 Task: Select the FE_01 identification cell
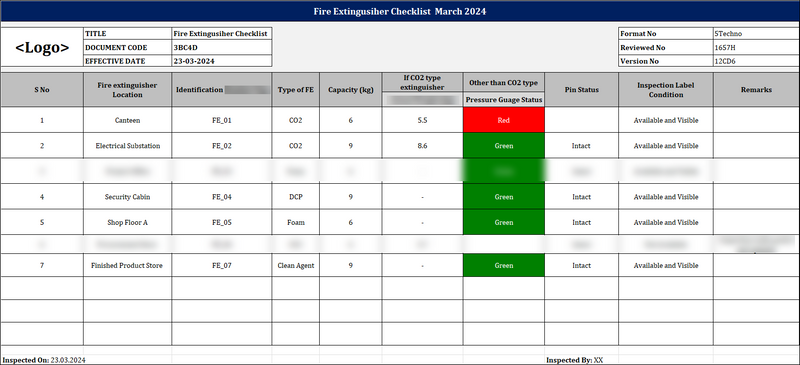(222, 120)
